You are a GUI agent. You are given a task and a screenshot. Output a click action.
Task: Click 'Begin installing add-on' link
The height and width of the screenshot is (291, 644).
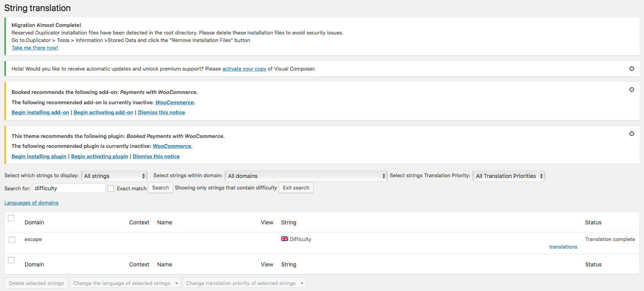[x=40, y=112]
